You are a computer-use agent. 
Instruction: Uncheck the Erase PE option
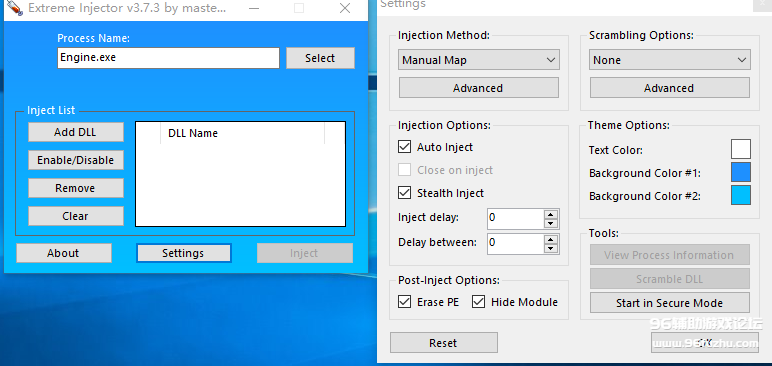404,301
